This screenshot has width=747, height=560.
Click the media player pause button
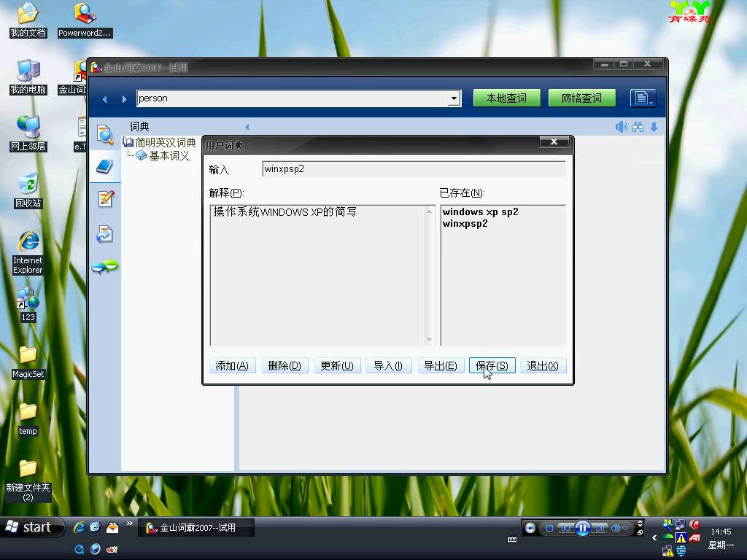583,528
